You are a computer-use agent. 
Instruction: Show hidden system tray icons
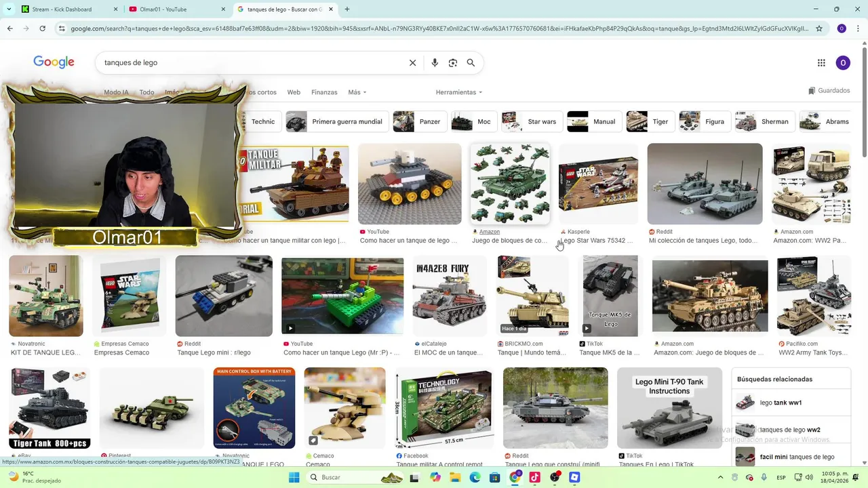[x=719, y=477]
